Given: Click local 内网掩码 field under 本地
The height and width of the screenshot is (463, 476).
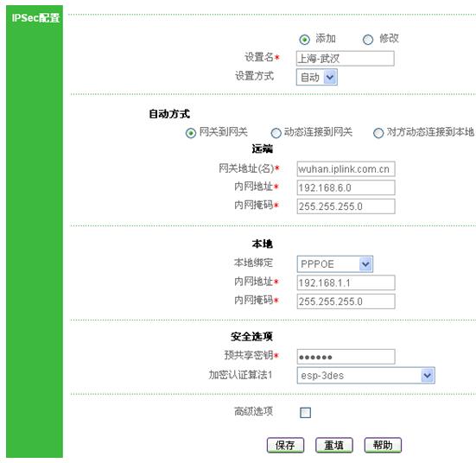Looking at the screenshot, I should (346, 301).
